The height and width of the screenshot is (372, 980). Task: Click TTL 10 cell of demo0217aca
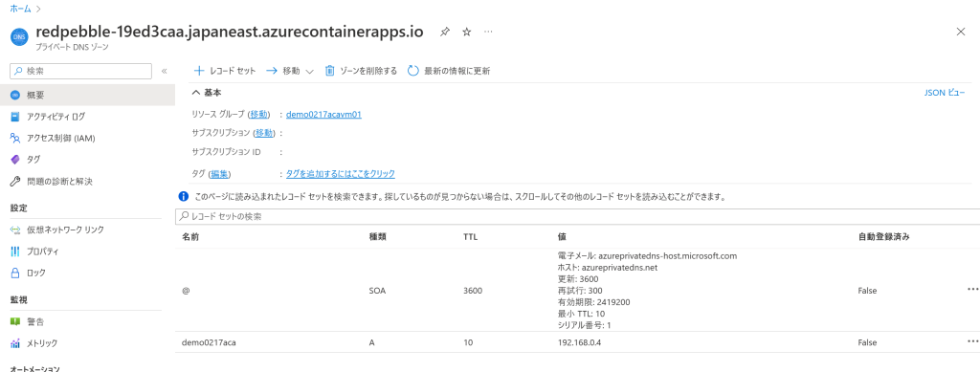[x=468, y=342]
